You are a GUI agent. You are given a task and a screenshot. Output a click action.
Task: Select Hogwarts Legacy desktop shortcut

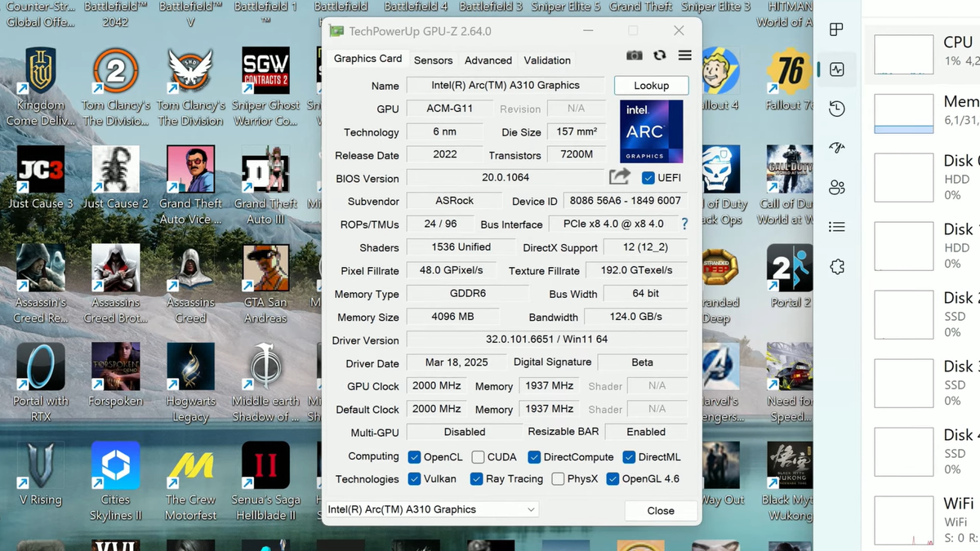click(x=190, y=383)
